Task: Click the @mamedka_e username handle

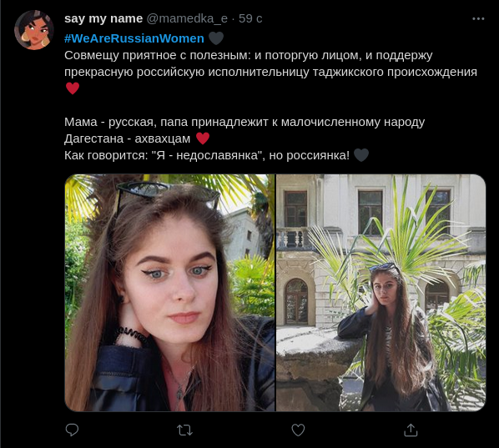Action: (x=187, y=18)
